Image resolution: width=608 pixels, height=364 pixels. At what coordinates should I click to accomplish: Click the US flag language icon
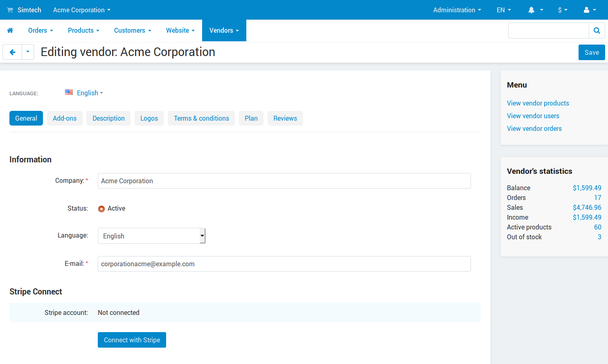click(69, 92)
